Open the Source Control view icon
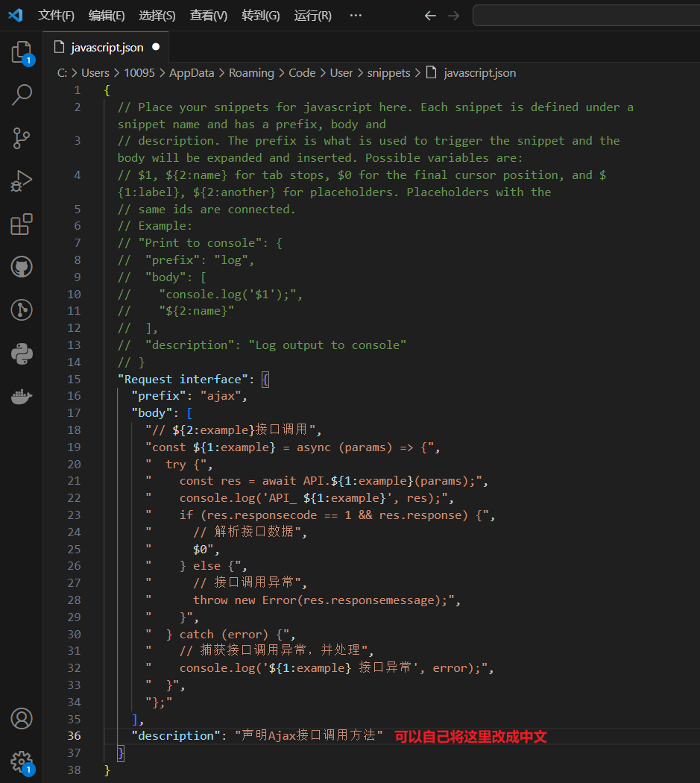This screenshot has height=783, width=700. click(x=22, y=138)
